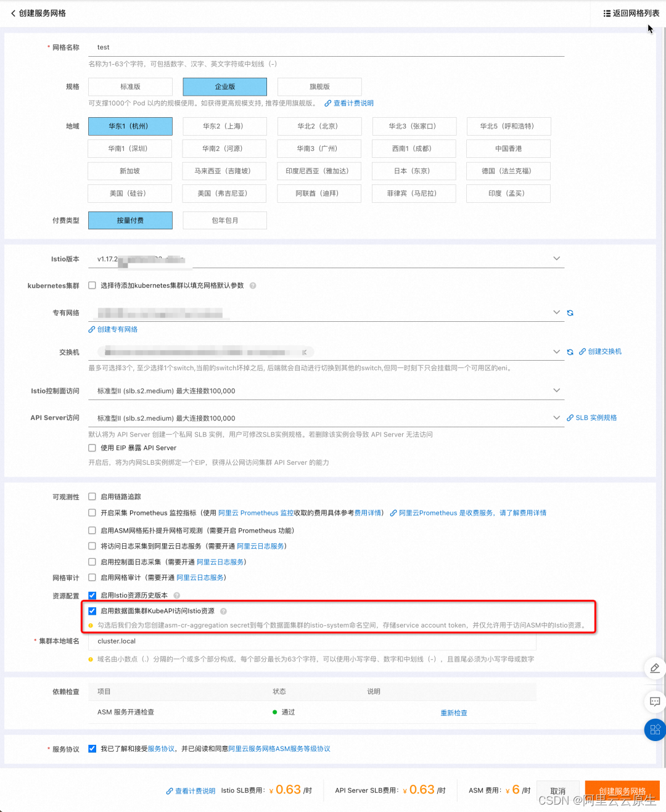
Task: Open the pencil edit/survey floating icon
Action: [654, 668]
